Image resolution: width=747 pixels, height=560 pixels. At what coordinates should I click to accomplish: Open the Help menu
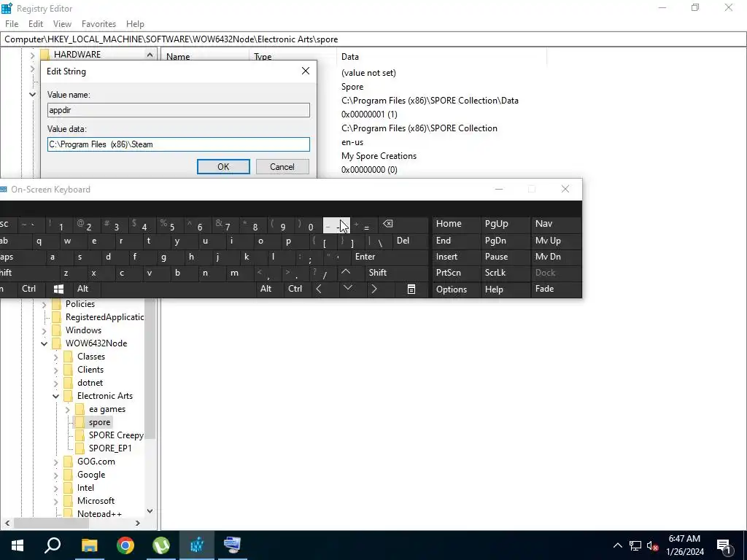135,24
